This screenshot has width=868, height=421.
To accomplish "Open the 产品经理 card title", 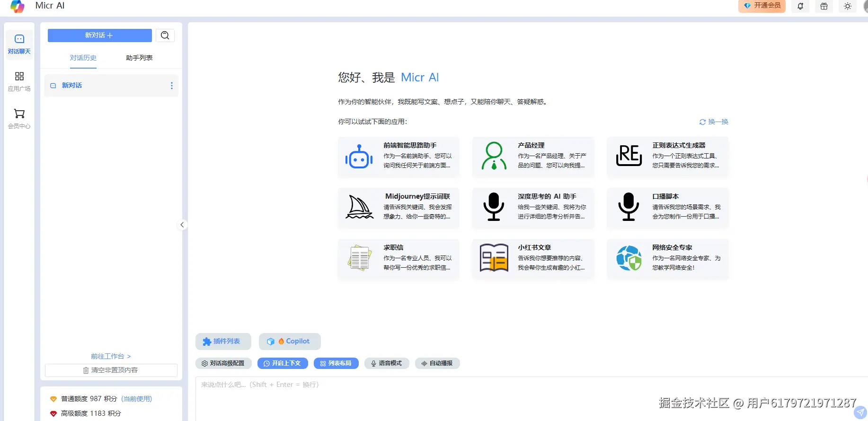I will click(531, 145).
